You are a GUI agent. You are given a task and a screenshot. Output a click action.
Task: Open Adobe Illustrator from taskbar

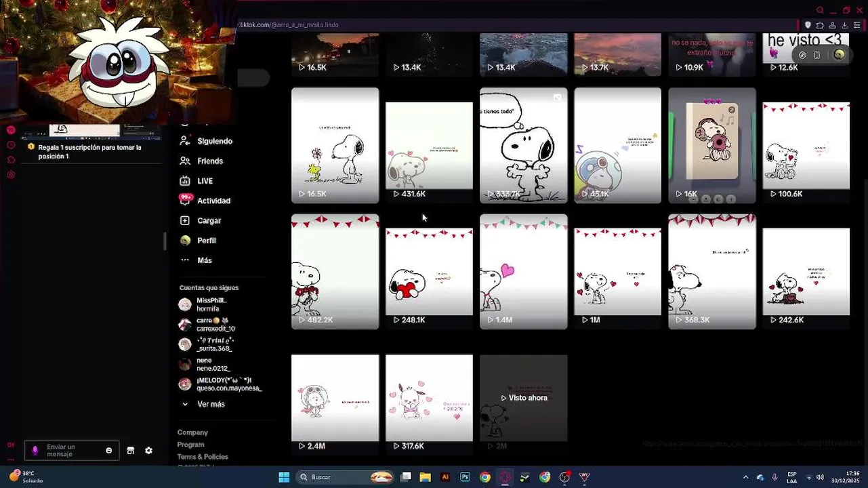445,477
